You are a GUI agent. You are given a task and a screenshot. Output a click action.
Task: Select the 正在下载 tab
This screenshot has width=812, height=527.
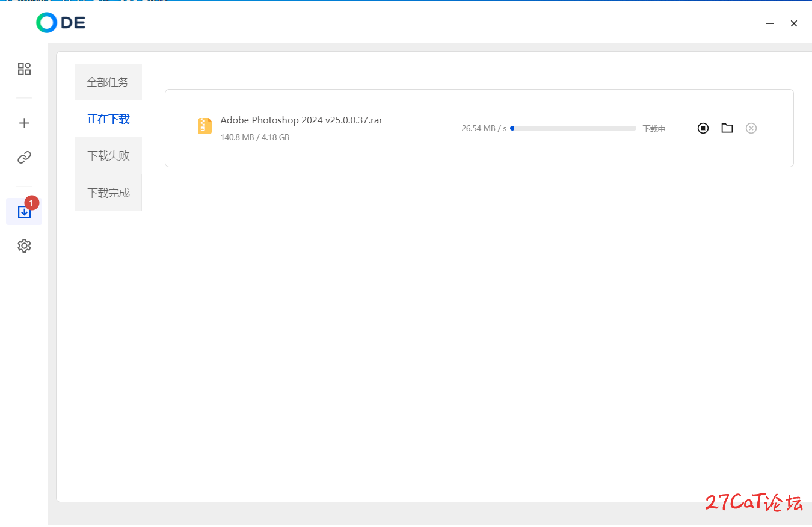coord(108,119)
